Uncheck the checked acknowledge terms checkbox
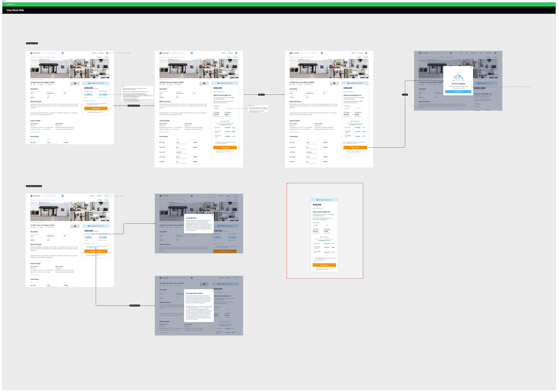 (x=344, y=143)
